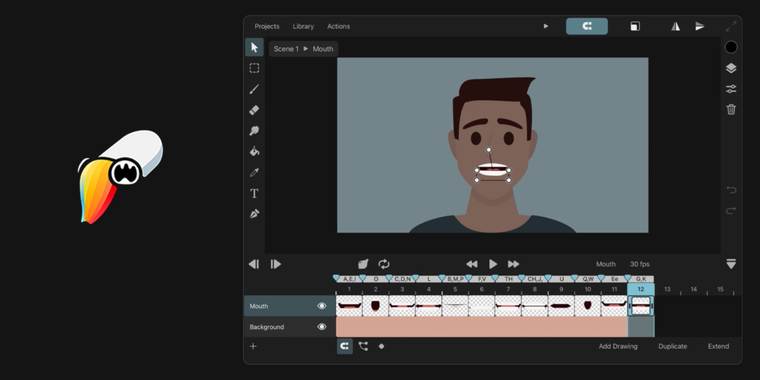This screenshot has height=380, width=760.
Task: Hide the Background layer with eye icon
Action: [322, 327]
